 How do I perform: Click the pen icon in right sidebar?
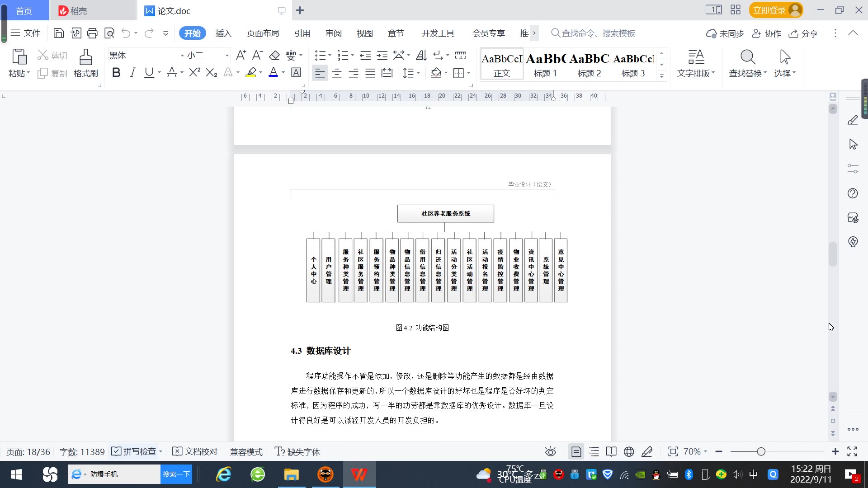[x=853, y=120]
